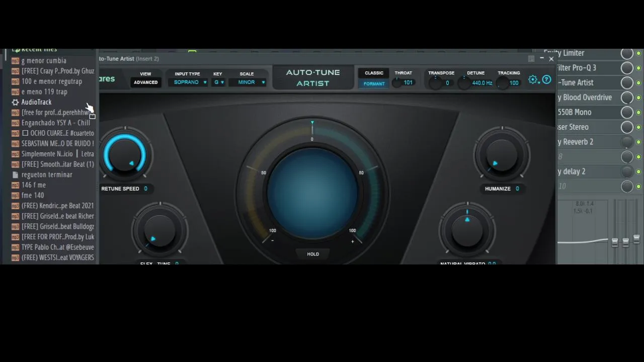Click the Throat knob
This screenshot has height=362, width=644.
tap(397, 83)
